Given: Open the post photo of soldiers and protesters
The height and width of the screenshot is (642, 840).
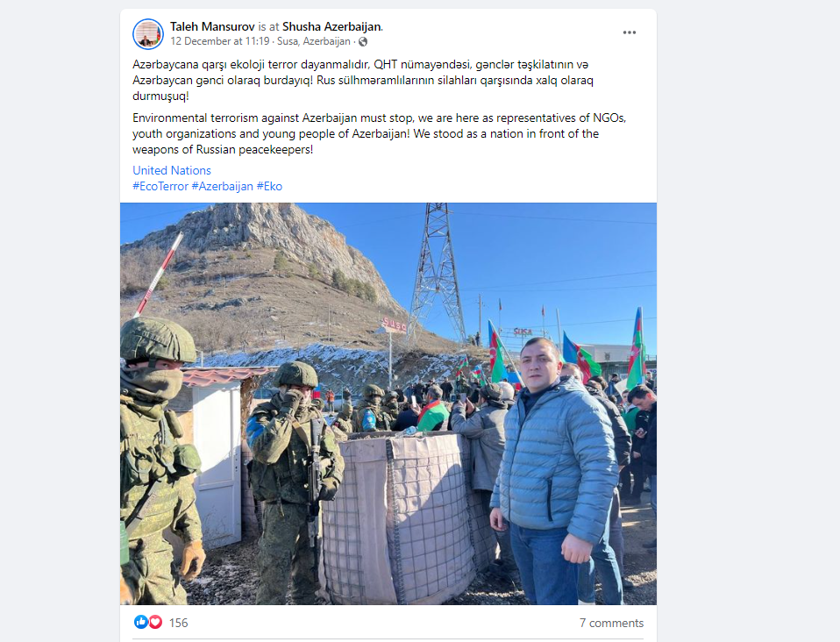Looking at the screenshot, I should point(388,403).
